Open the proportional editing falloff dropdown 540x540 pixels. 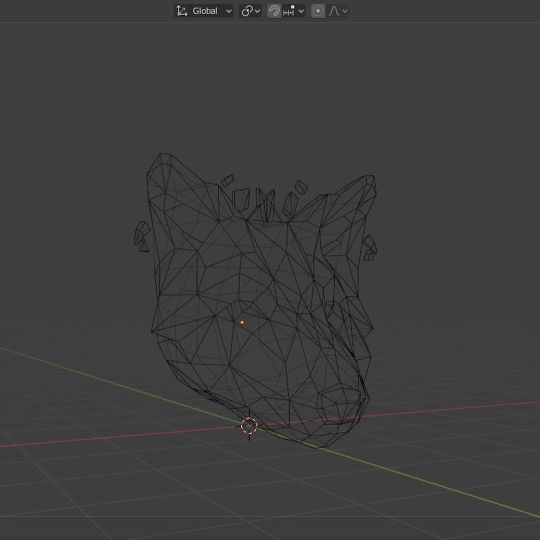click(x=338, y=11)
